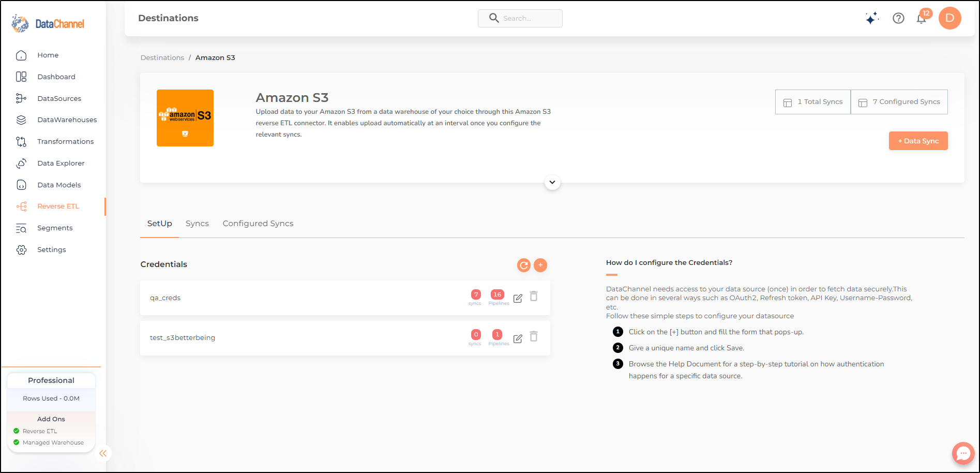Switch to the Syncs tab

pyautogui.click(x=197, y=224)
